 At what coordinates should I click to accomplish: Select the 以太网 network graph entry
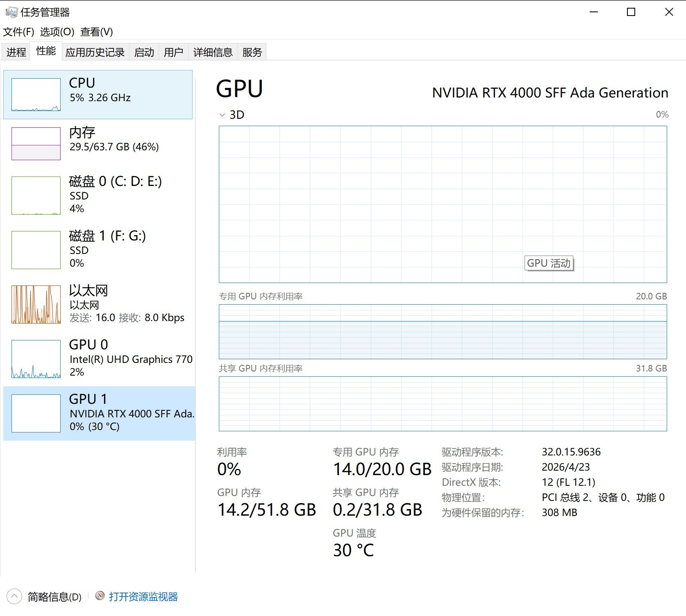tap(98, 304)
